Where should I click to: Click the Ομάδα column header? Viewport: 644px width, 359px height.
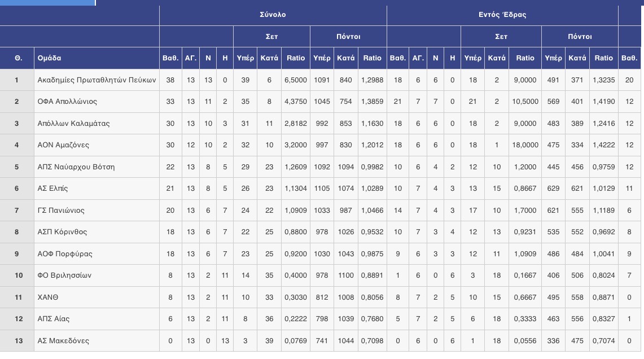[49, 58]
